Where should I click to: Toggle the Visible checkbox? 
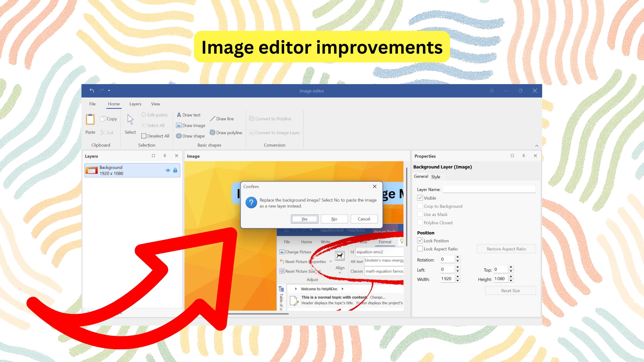420,198
